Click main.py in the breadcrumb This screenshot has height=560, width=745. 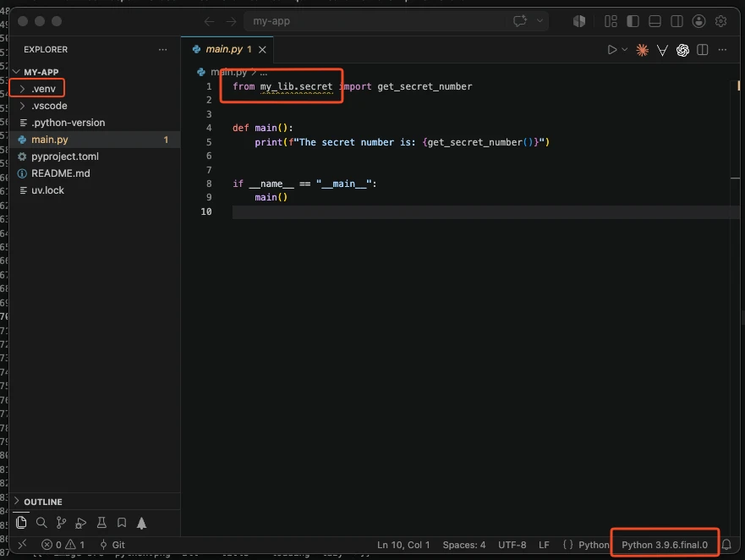tap(228, 72)
